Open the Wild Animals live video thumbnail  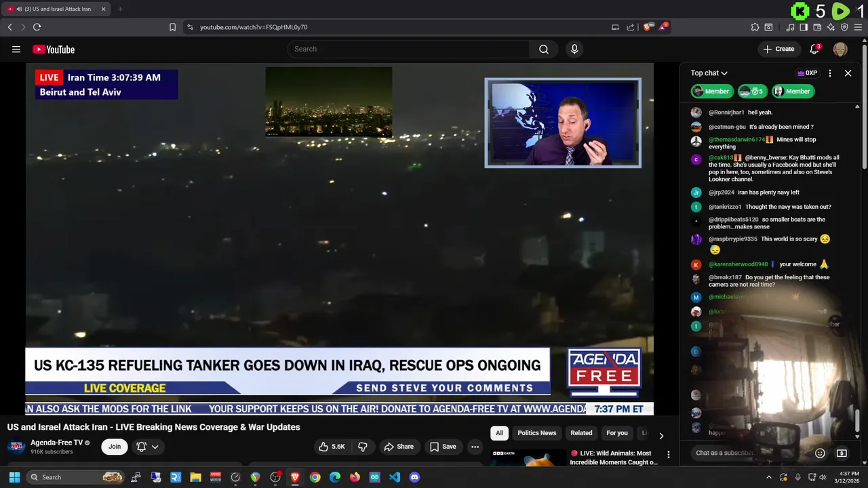pyautogui.click(x=528, y=457)
